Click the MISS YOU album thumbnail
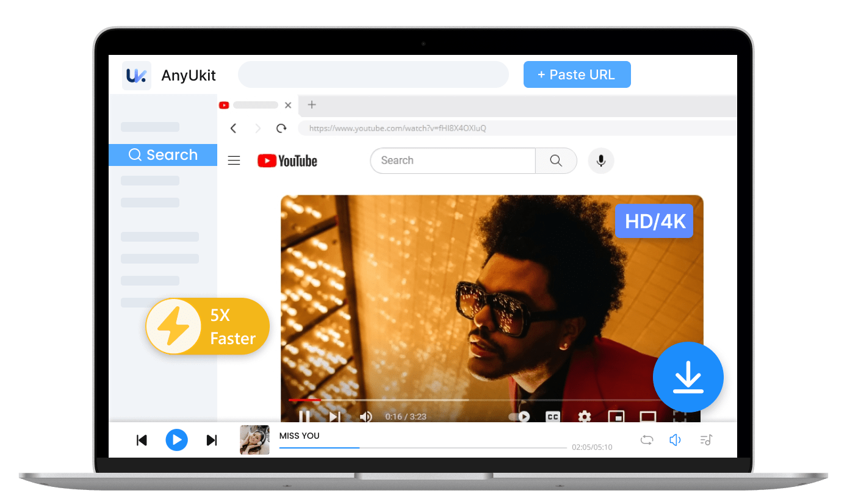847x504 pixels. [254, 440]
